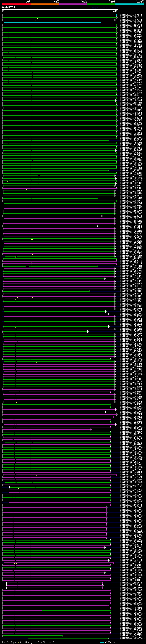Pick hit label UniRef100_C6T5F1
This screenshot has height=644, width=146.
(131, 635)
